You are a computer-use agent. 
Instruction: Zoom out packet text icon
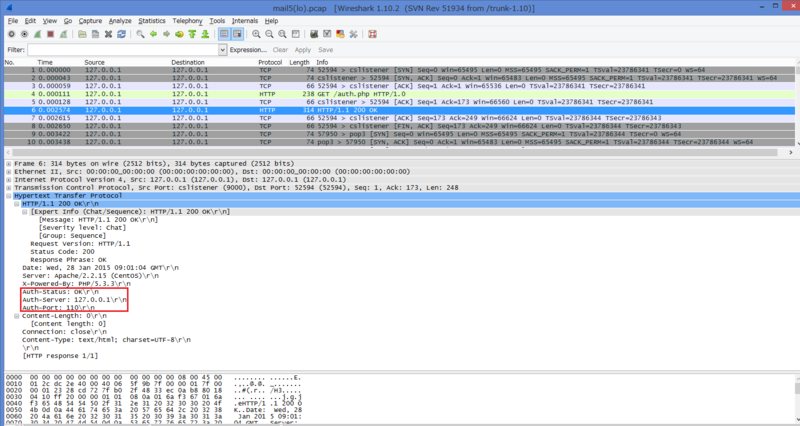(x=269, y=34)
